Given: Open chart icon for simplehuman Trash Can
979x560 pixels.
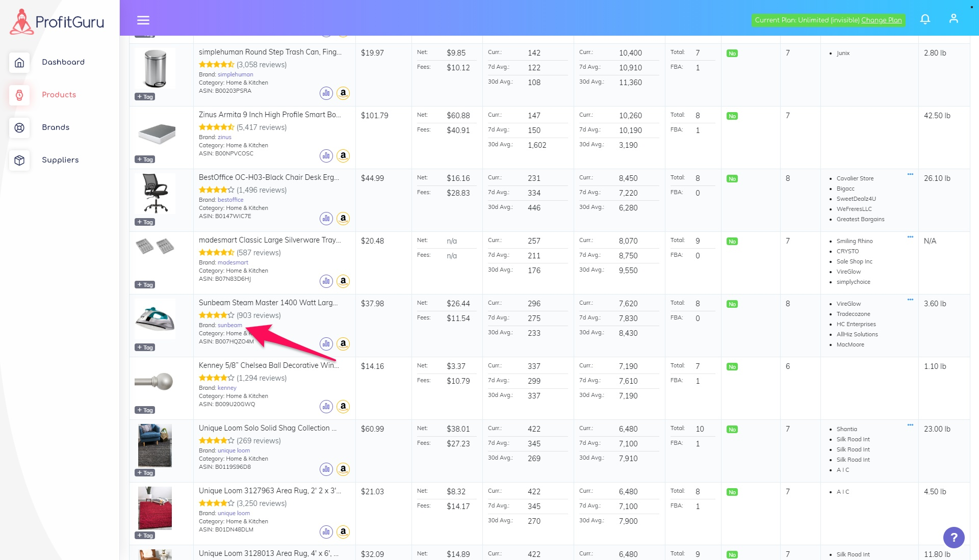Looking at the screenshot, I should [x=326, y=93].
